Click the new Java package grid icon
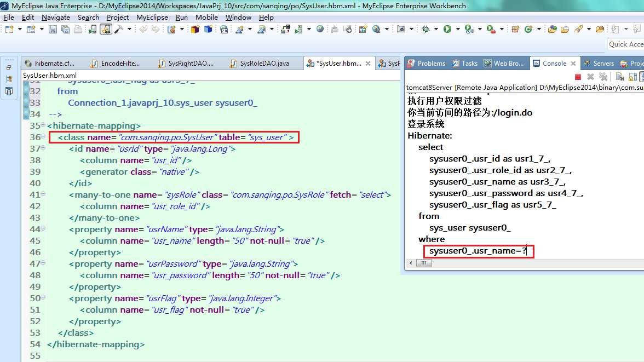This screenshot has height=362, width=644. (x=515, y=29)
